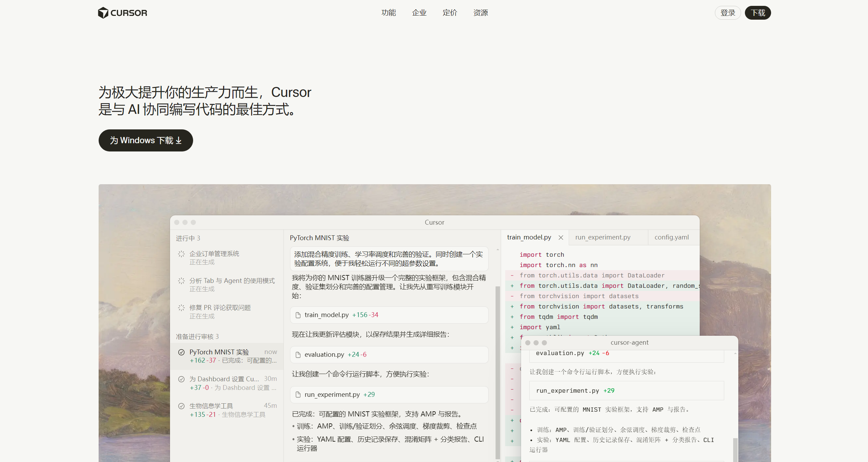Image resolution: width=868 pixels, height=462 pixels.
Task: Click the spinner icon on 企业订单管理系统 task
Action: [x=181, y=254]
